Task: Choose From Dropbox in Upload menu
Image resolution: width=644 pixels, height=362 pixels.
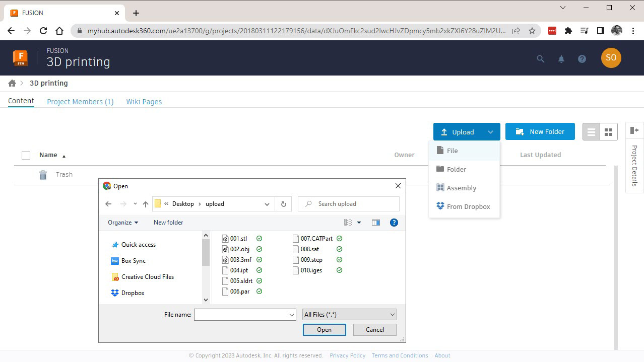Action: pos(464,206)
